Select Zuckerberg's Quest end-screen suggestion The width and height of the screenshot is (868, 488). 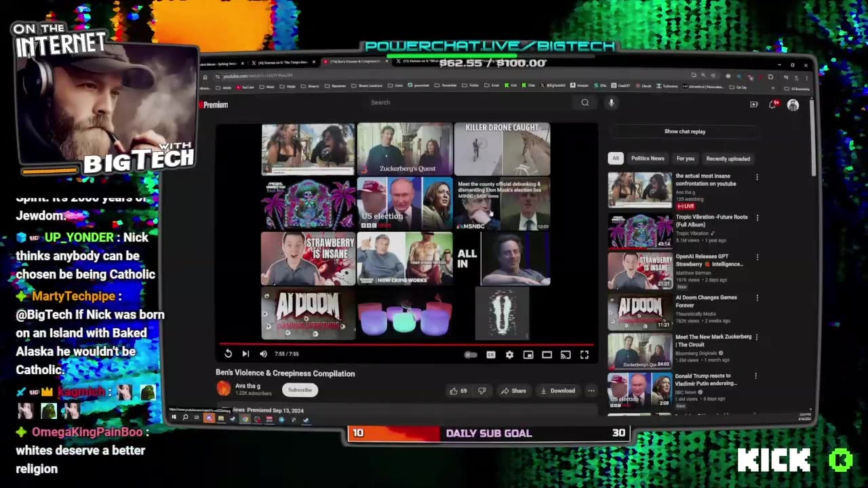[405, 149]
